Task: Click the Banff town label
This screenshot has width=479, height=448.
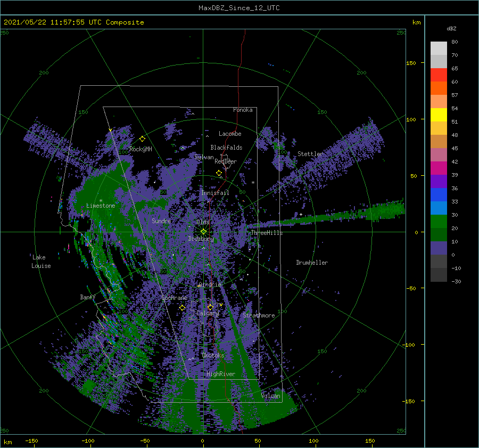Action: [88, 297]
